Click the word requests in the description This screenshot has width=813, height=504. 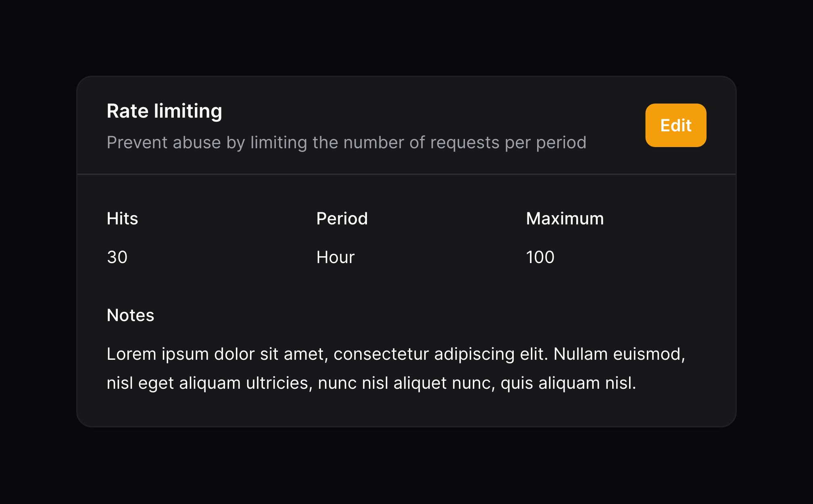[465, 143]
